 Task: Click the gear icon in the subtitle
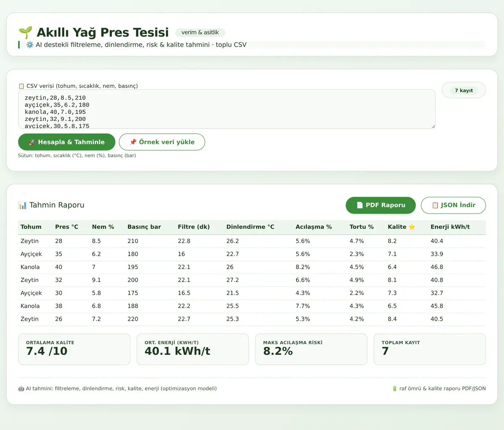(x=30, y=45)
